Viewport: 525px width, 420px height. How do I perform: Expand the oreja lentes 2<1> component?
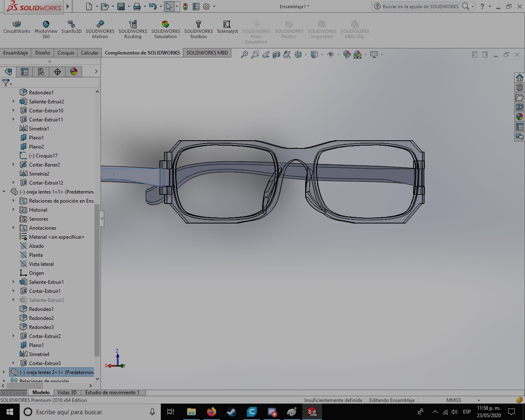pos(4,372)
